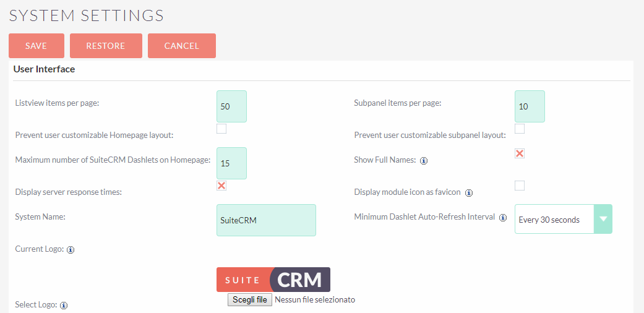Click the Save button
The width and height of the screenshot is (644, 313).
(x=36, y=46)
